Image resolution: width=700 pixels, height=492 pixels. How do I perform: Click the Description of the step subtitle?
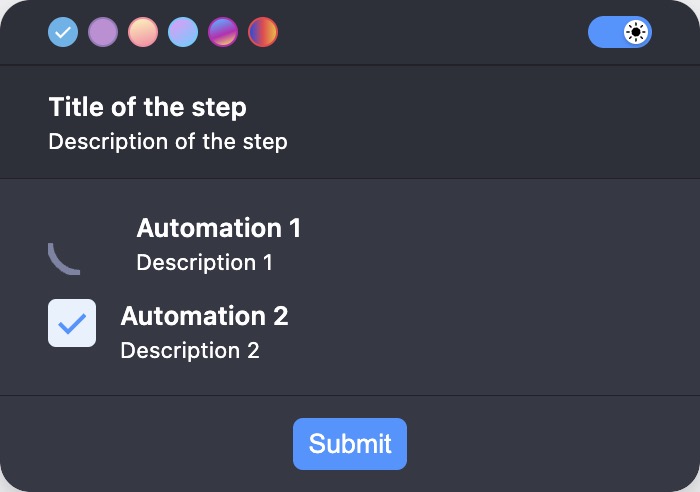[168, 142]
